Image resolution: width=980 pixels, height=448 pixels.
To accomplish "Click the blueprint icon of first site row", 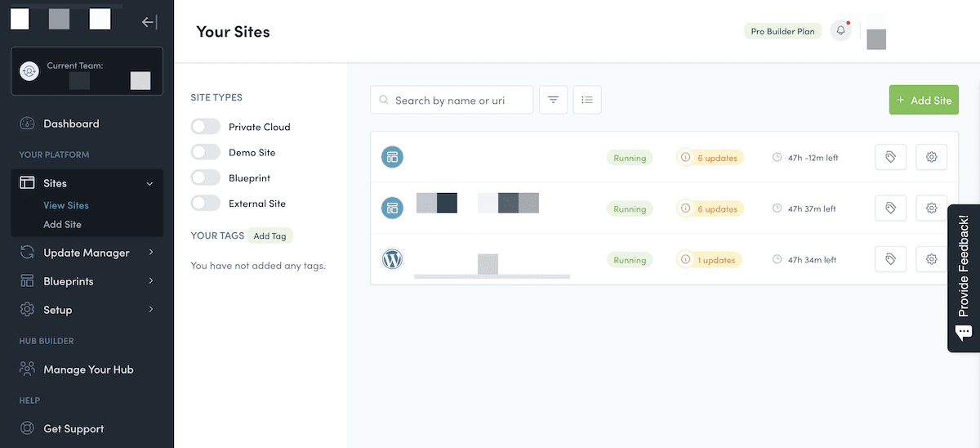I will click(392, 158).
